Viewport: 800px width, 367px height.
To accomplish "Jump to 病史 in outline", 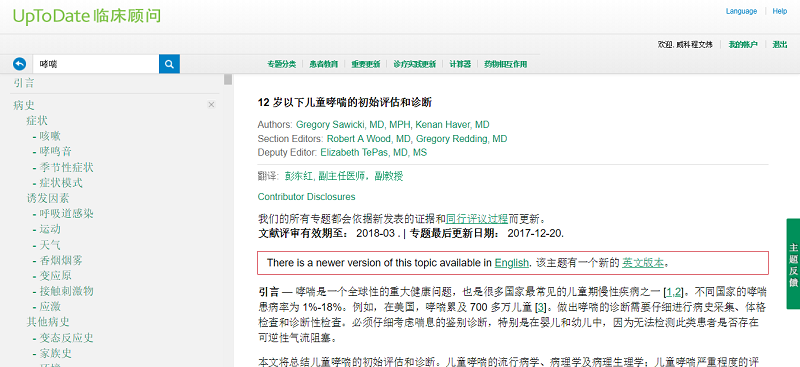I will coord(24,105).
